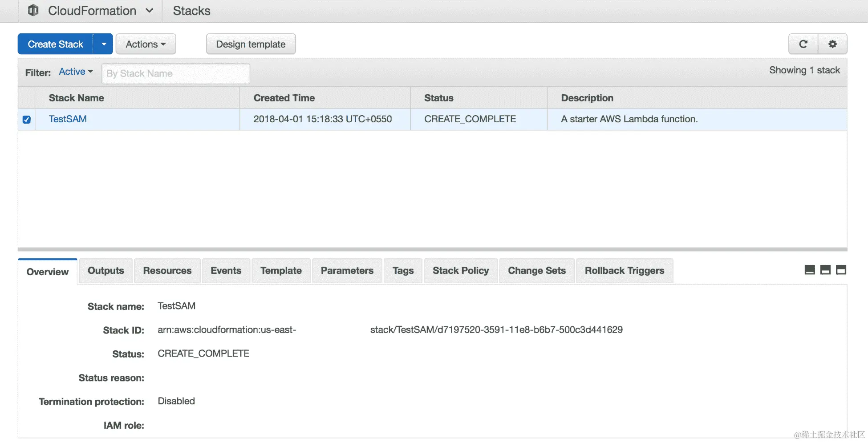Show the Tags tab
This screenshot has width=868, height=442.
[x=403, y=270]
